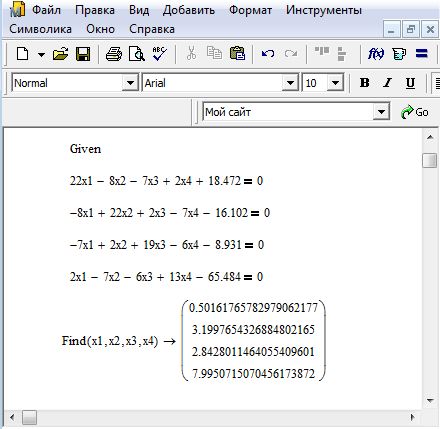The image size is (440, 429).
Task: Open the Окно menu
Action: click(x=100, y=29)
